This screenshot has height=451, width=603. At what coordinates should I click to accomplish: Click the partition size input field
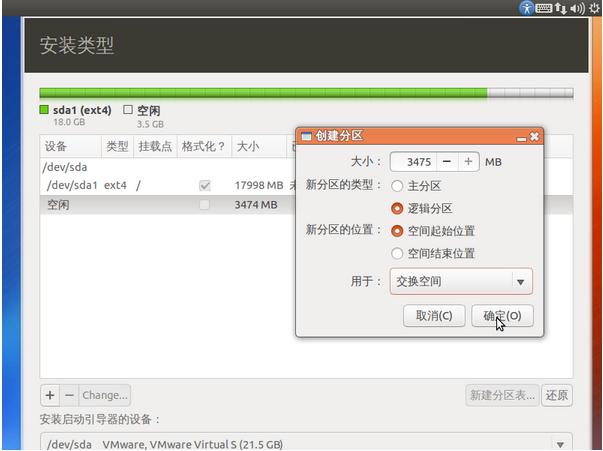pyautogui.click(x=412, y=161)
